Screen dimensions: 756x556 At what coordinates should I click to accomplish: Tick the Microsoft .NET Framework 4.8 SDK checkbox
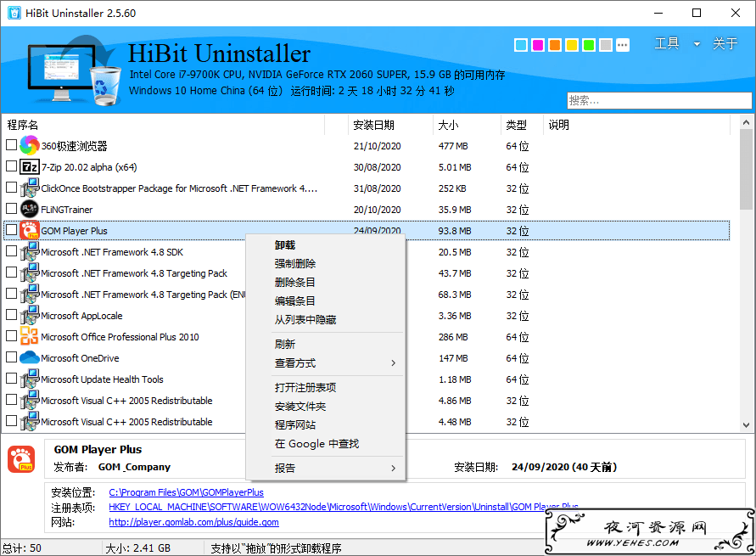tap(11, 250)
